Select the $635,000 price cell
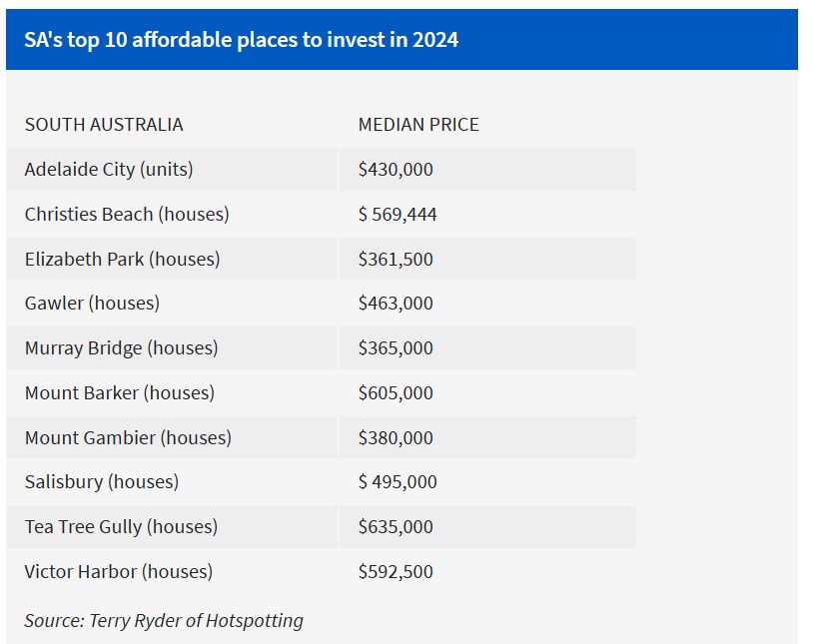 coord(396,527)
